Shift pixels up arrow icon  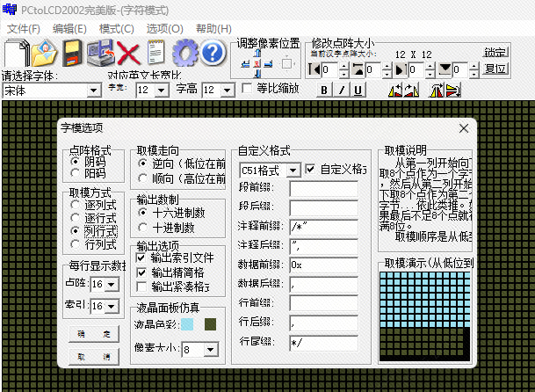257,53
